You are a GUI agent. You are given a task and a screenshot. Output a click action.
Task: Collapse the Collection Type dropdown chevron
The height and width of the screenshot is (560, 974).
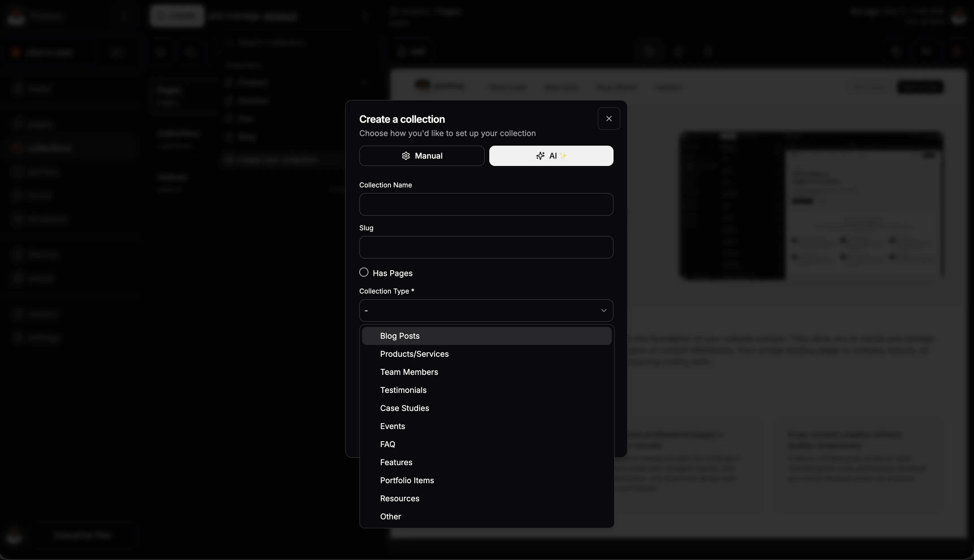tap(603, 310)
